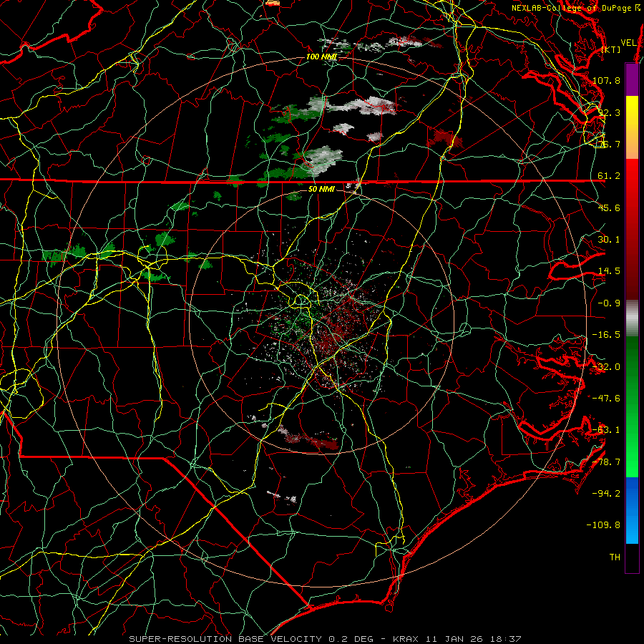Select the 107.8 legend value
The height and width of the screenshot is (644, 644).
click(606, 80)
